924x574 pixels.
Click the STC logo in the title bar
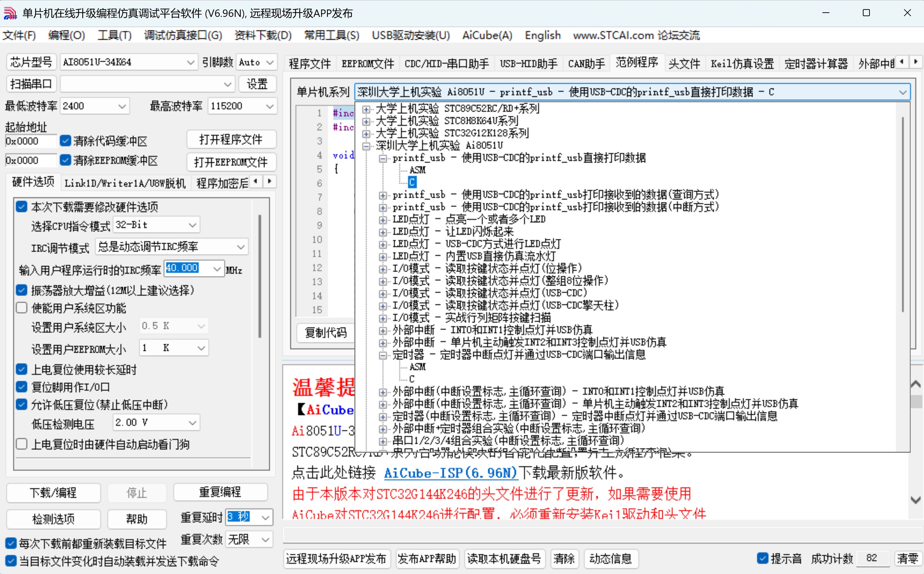coord(10,13)
